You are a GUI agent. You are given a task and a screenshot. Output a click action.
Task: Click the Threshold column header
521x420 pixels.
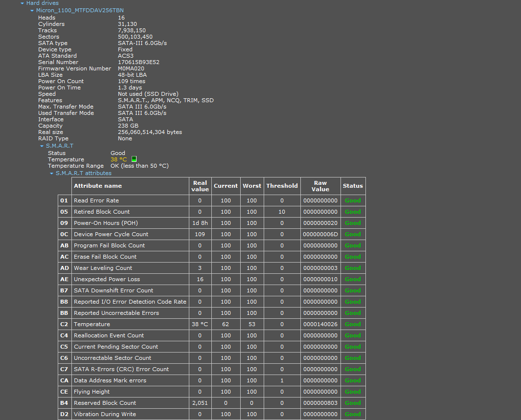[x=282, y=186]
